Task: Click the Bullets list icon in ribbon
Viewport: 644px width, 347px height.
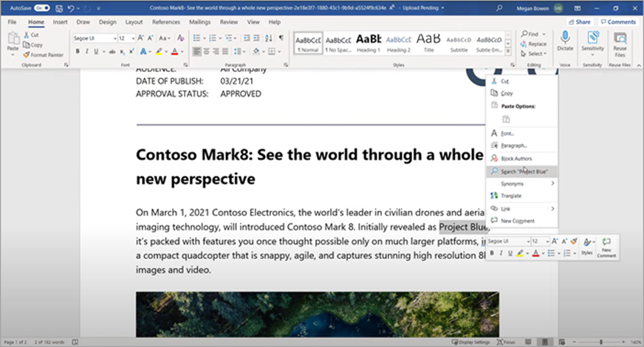Action: tap(196, 38)
